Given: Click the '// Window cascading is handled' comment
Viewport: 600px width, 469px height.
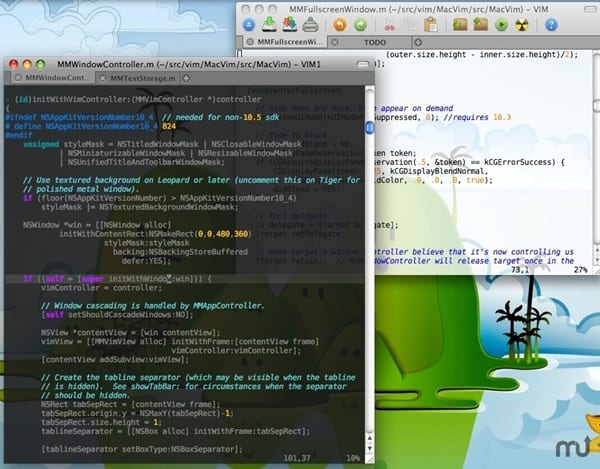Looking at the screenshot, I should tap(153, 306).
